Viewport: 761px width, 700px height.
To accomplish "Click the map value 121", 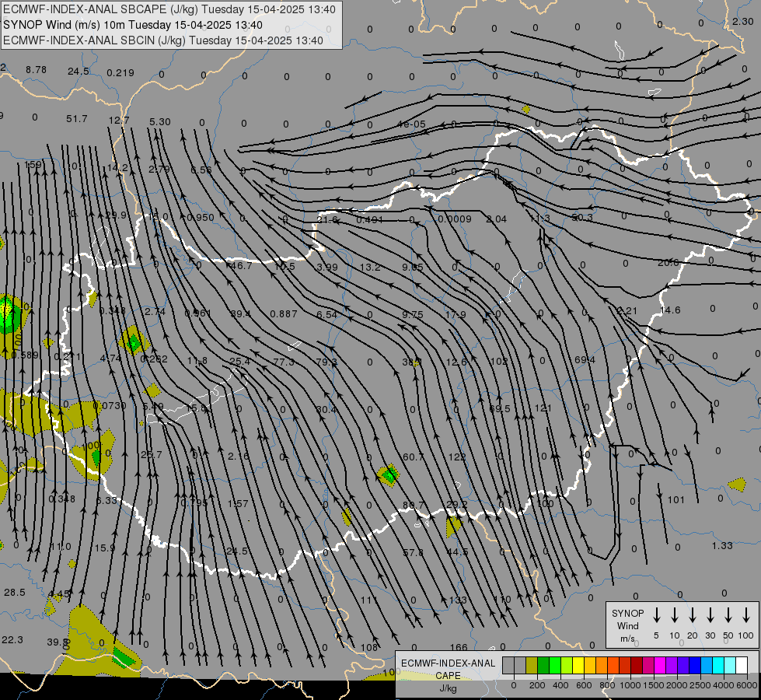I will coord(543,408).
